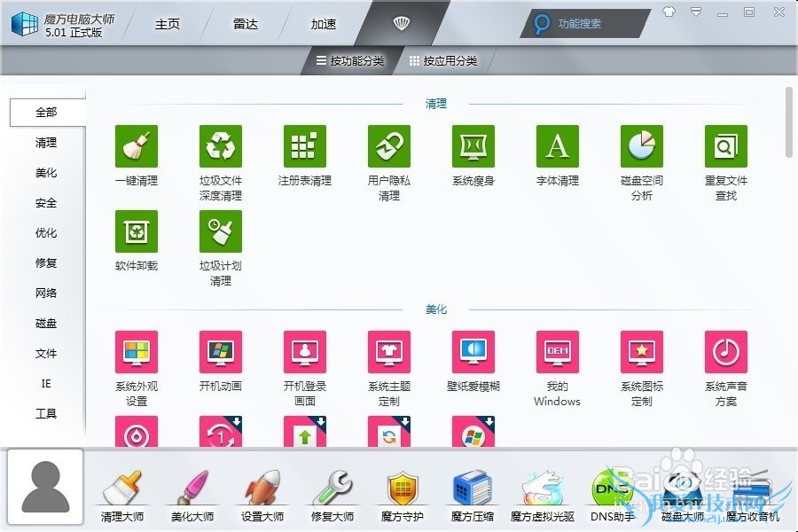Select 磁盘 category in sidebar

tap(46, 324)
